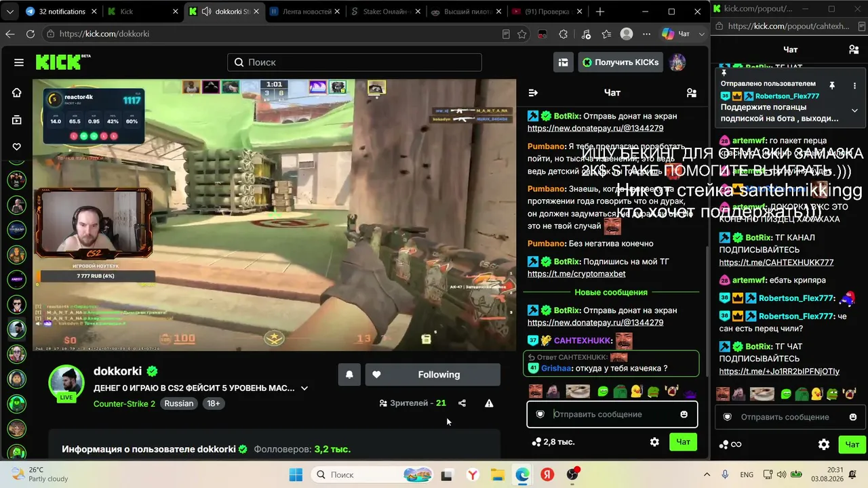Viewport: 868px width, 488px height.
Task: Open the browser Extensions puzzle icon
Action: click(563, 34)
